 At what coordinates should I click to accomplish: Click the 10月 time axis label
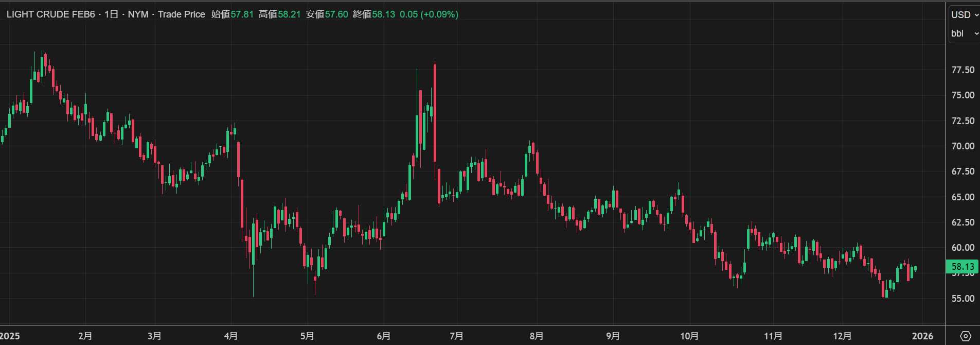(689, 336)
